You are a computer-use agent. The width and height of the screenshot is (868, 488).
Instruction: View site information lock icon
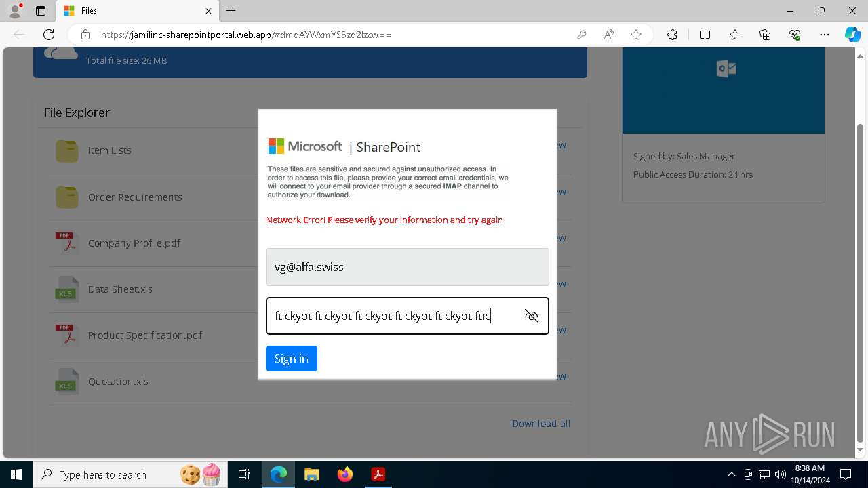85,35
